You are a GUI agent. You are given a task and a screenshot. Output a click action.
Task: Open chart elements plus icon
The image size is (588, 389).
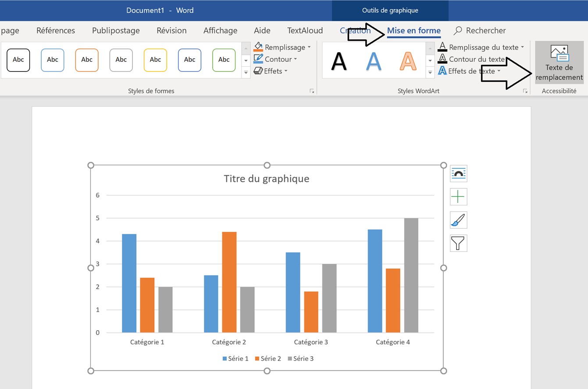[x=458, y=197]
